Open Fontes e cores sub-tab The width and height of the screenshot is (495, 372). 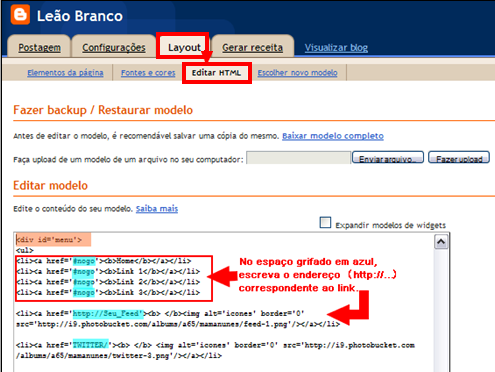(148, 73)
